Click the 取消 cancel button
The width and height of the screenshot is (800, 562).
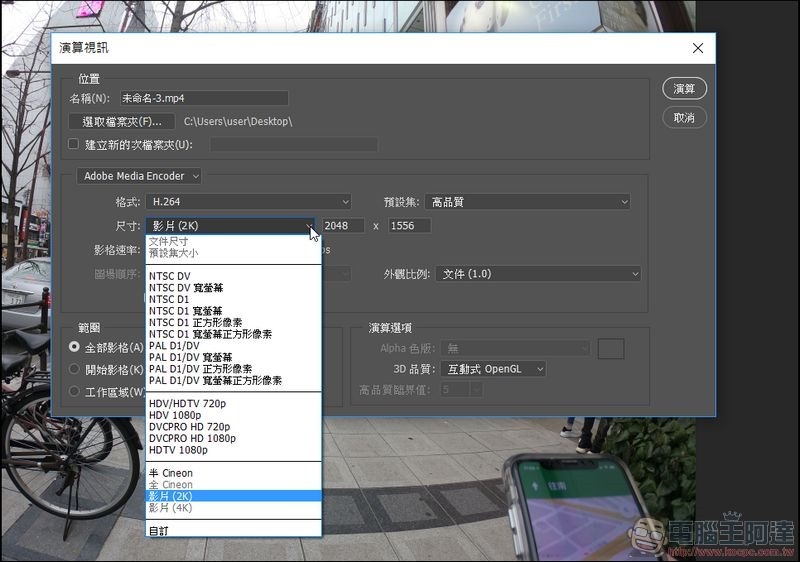pos(684,118)
